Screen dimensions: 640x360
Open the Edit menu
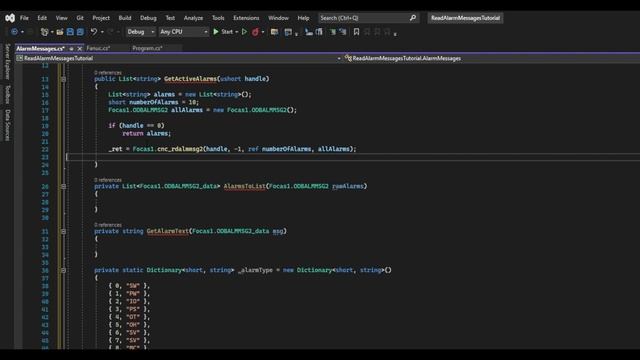click(x=42, y=18)
